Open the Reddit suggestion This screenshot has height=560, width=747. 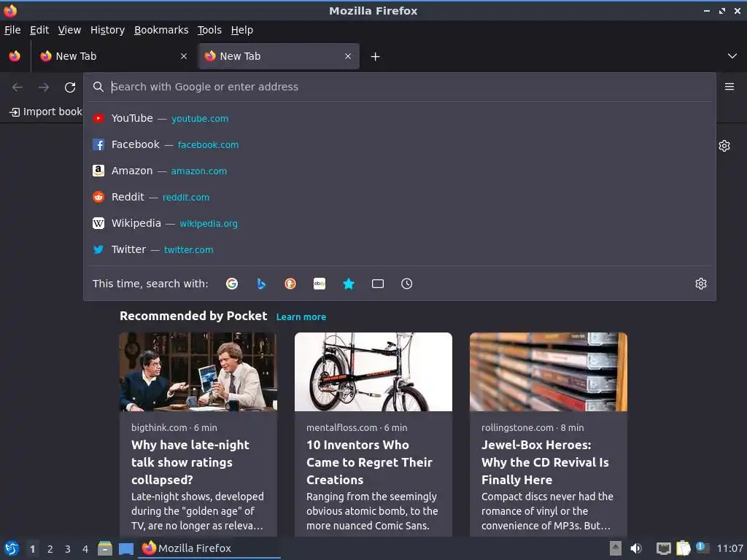pyautogui.click(x=399, y=197)
